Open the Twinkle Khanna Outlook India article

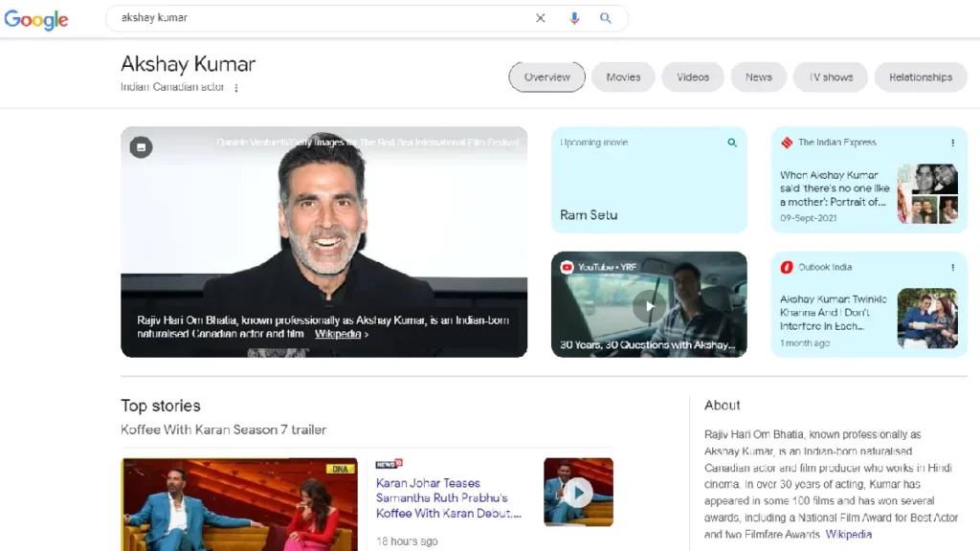tap(834, 313)
